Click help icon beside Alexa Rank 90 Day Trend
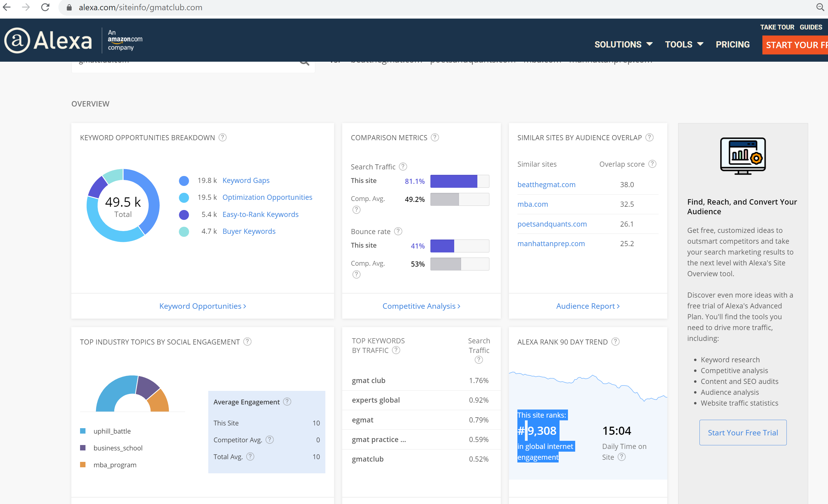The image size is (828, 504). click(615, 342)
